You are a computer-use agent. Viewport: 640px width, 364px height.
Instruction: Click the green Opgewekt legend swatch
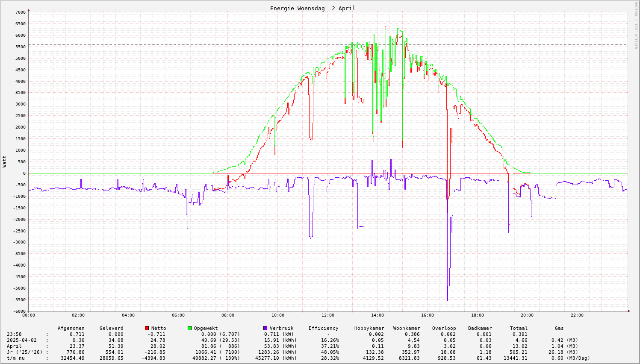click(189, 328)
